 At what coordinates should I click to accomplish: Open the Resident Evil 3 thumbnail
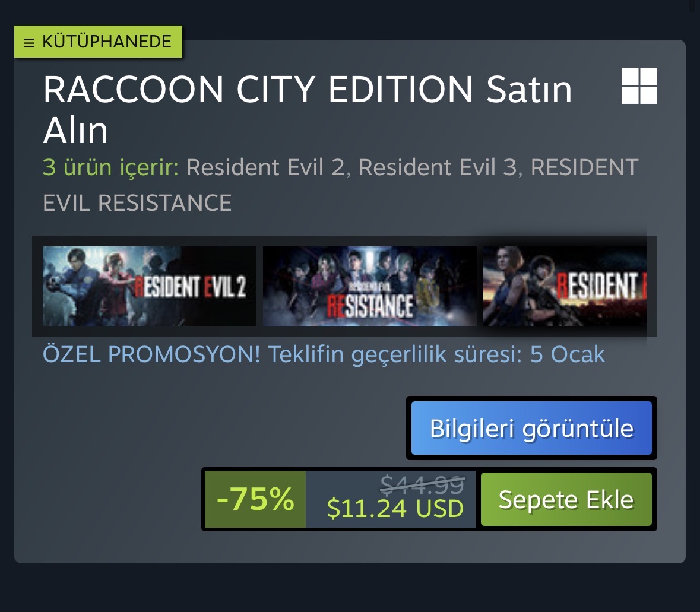click(565, 286)
